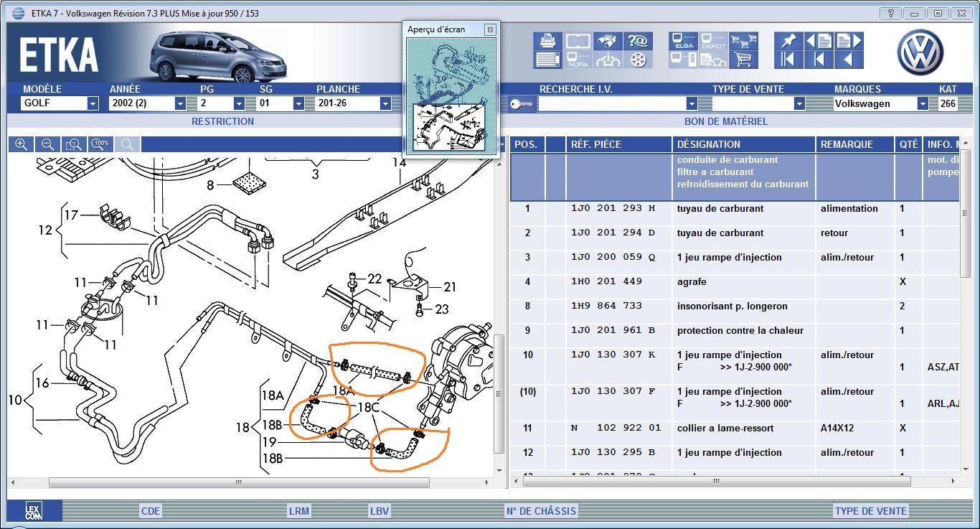Click the N° DE CHÂSSIS button
The width and height of the screenshot is (980, 529).
coord(541,511)
